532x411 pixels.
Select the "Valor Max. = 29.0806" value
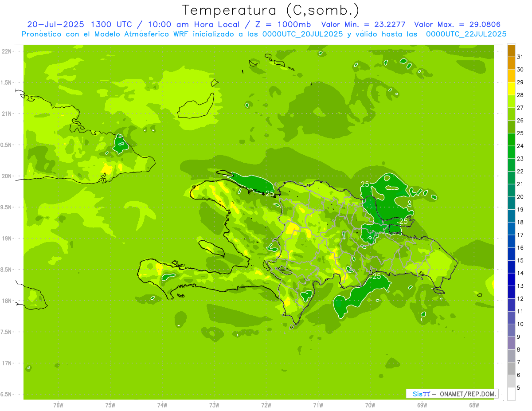coord(458,24)
